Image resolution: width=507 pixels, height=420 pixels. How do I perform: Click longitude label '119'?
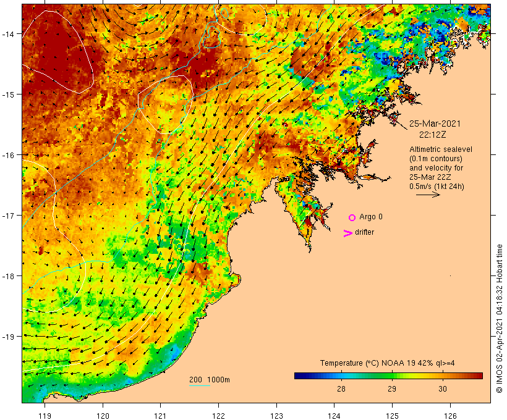pos(45,416)
